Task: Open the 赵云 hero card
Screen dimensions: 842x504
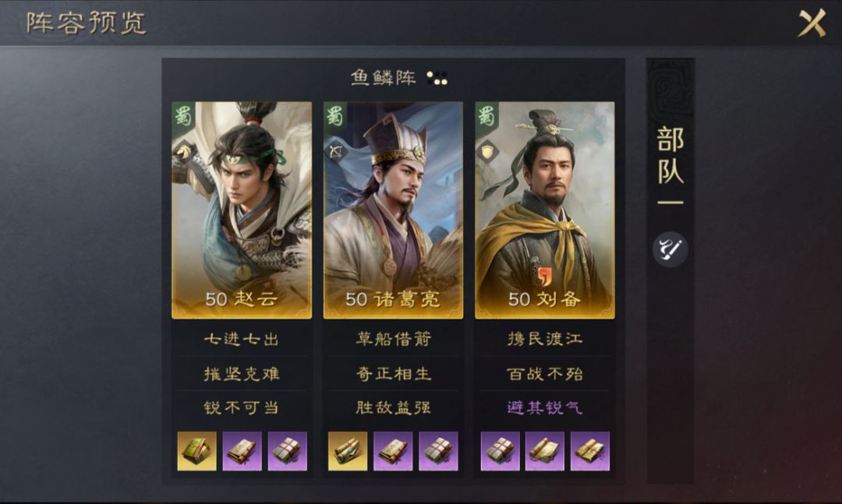Action: pyautogui.click(x=242, y=210)
